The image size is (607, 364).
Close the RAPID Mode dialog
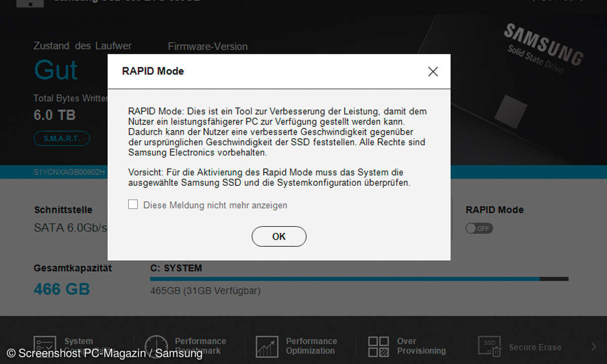pos(433,72)
